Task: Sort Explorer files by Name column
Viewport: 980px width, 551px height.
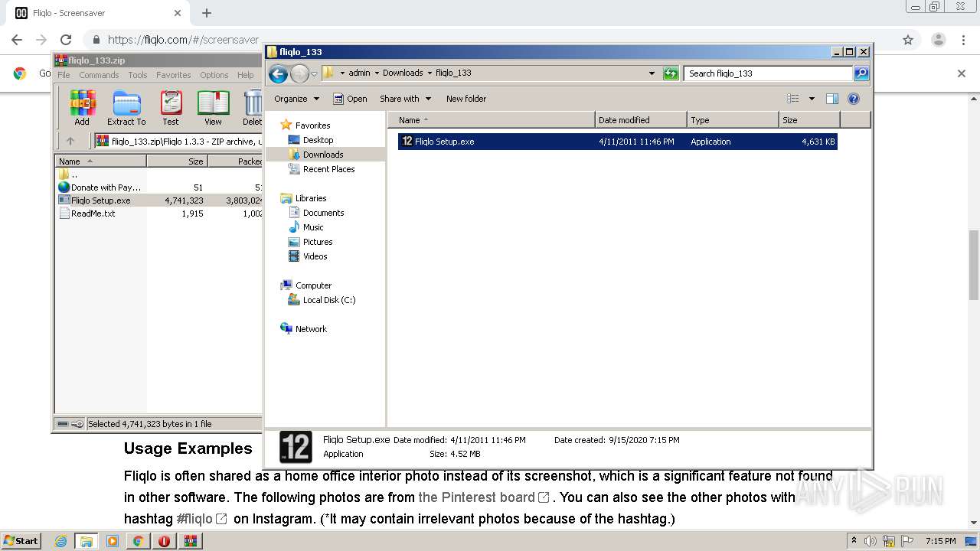Action: coord(491,120)
